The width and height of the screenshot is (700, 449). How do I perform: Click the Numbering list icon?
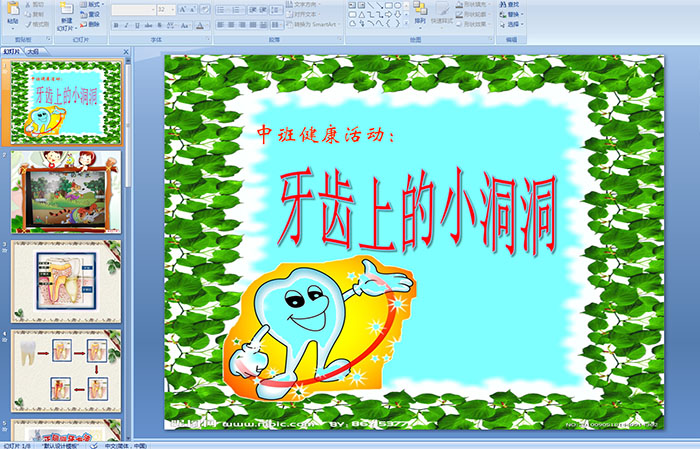pyautogui.click(x=236, y=10)
